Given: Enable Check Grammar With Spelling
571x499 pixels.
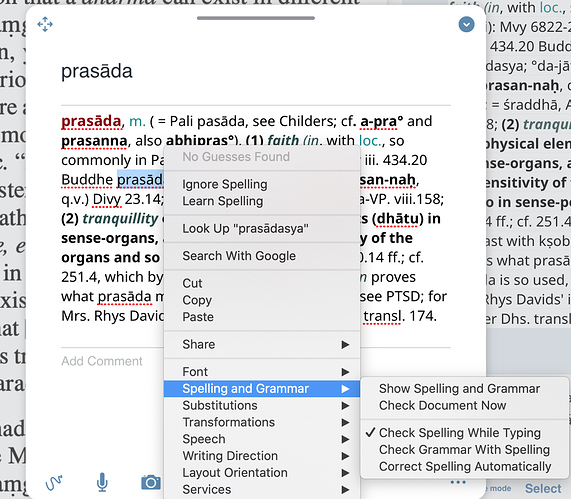Looking at the screenshot, I should coord(464,449).
